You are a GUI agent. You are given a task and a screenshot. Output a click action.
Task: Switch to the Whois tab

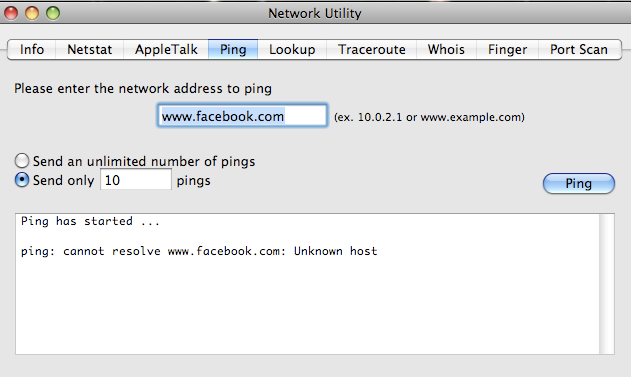click(446, 49)
